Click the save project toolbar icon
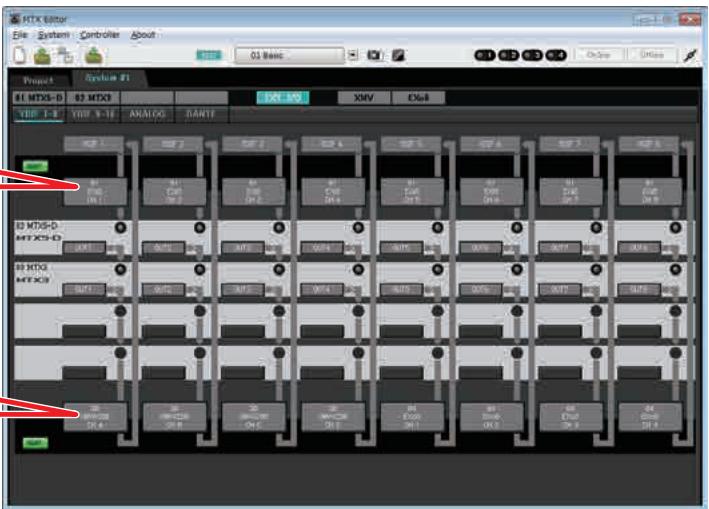Screen dimensions: 709x509 94,55
